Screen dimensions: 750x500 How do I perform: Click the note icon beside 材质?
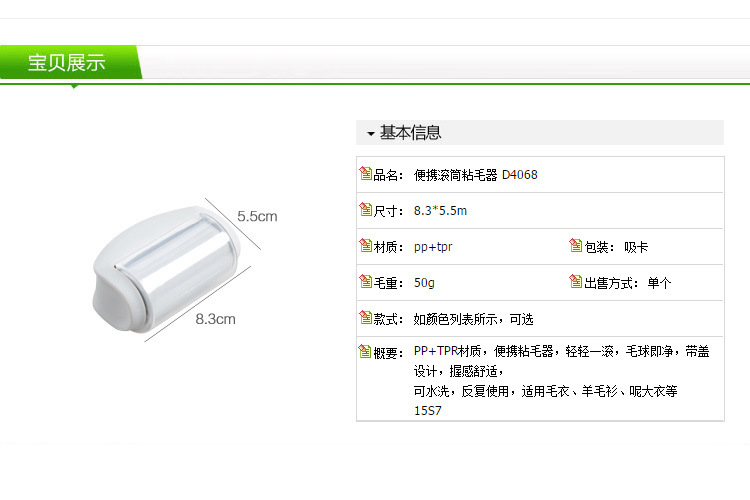(365, 245)
